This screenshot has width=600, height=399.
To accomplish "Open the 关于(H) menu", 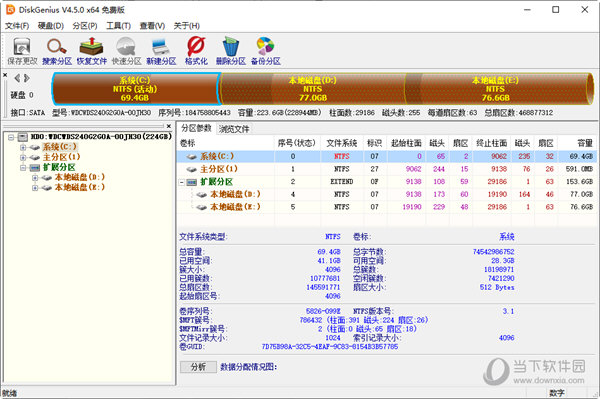I will pyautogui.click(x=186, y=26).
